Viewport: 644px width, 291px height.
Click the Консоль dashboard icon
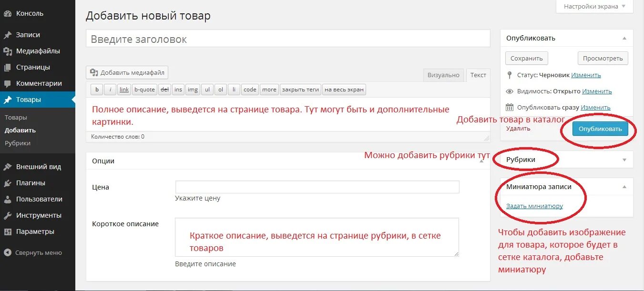(x=8, y=14)
